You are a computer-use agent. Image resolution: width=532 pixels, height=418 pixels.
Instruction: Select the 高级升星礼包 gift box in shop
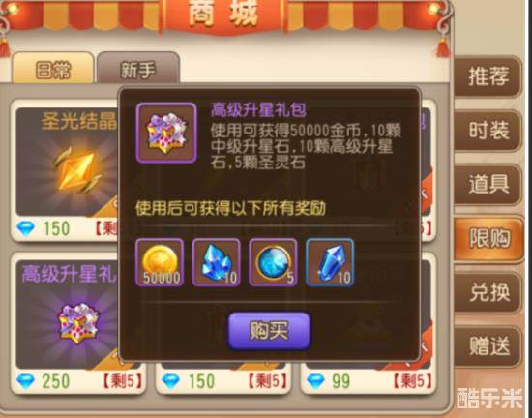(x=78, y=323)
